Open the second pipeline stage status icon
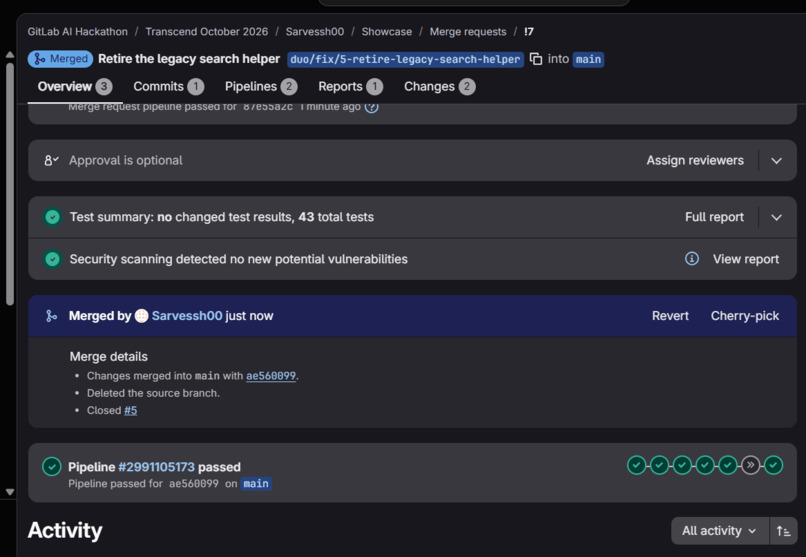 pos(660,465)
